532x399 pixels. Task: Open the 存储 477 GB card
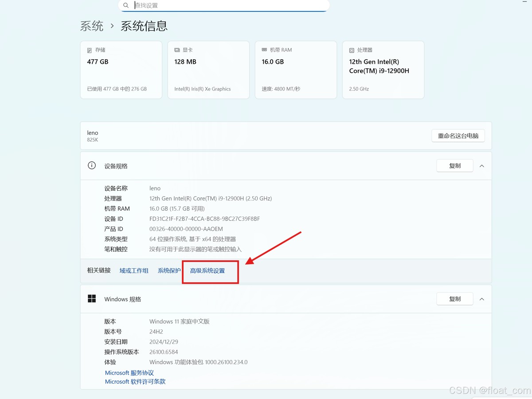121,70
